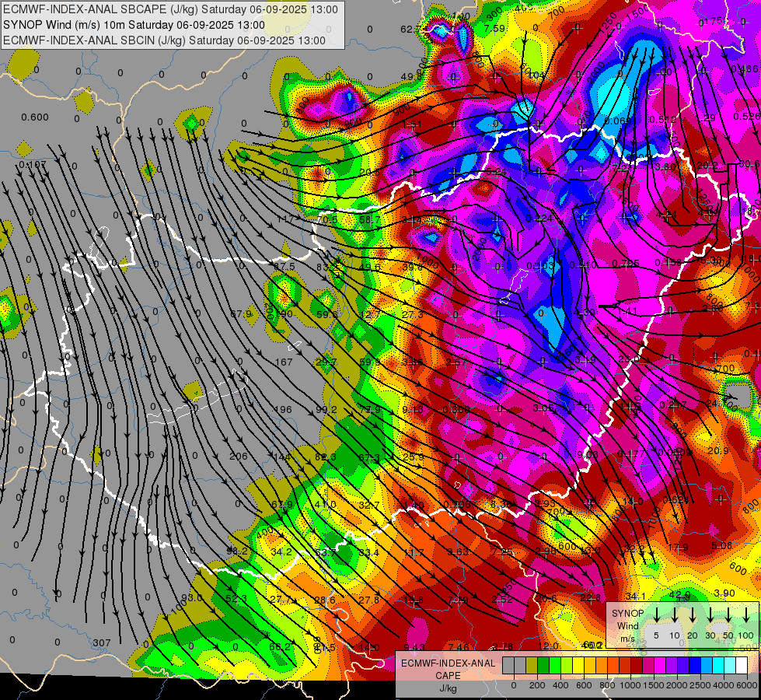Click the 'SYNOP' label in wind legend
Screen dimensions: 761x700
(x=627, y=614)
